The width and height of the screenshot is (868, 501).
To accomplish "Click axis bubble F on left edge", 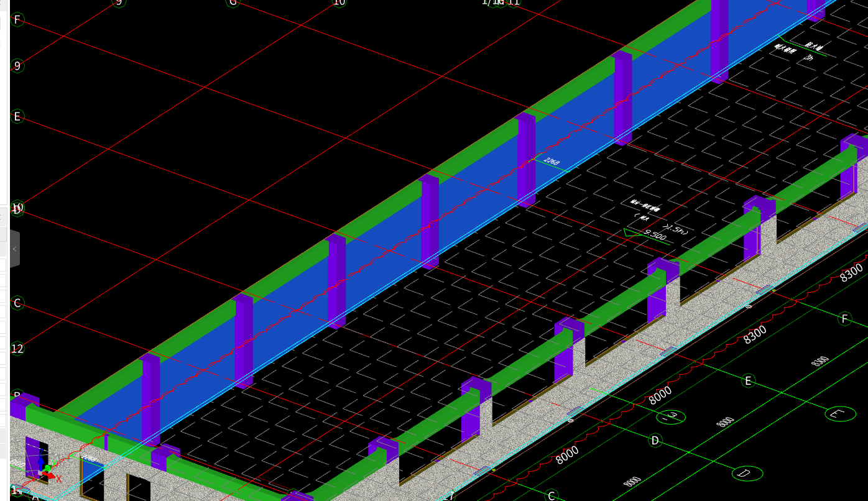I will pos(17,20).
